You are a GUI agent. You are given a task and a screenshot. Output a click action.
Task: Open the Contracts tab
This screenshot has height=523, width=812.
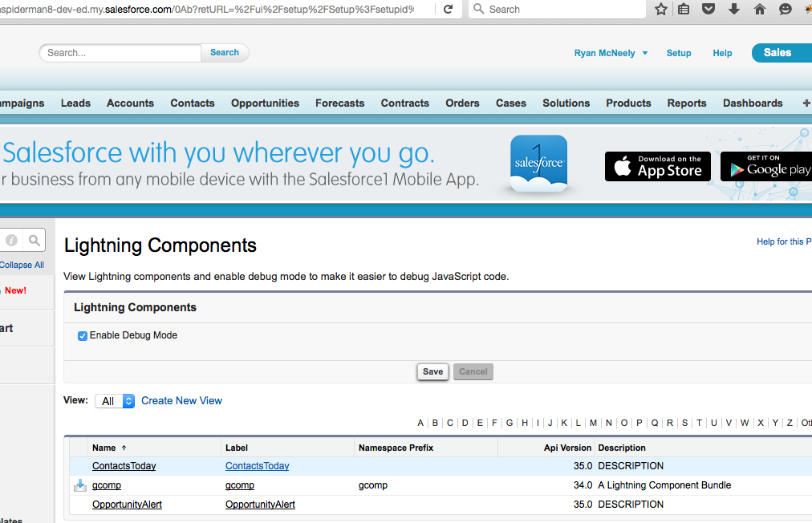tap(405, 103)
